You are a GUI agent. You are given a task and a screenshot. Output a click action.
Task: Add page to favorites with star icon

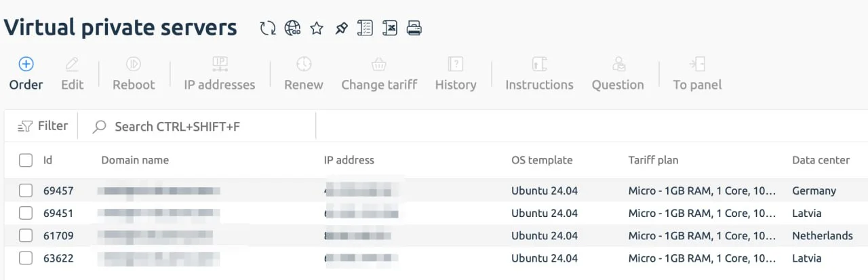(317, 28)
